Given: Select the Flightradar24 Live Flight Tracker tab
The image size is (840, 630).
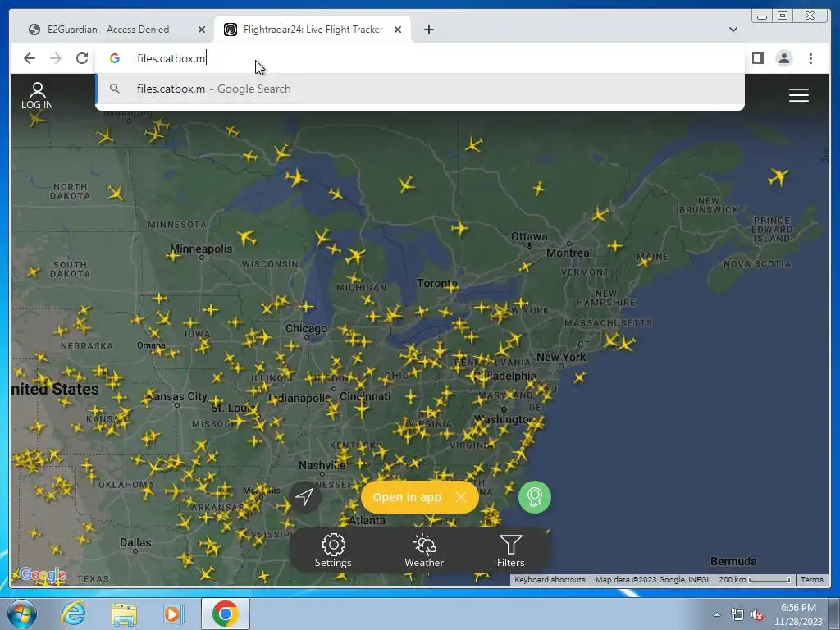Looking at the screenshot, I should tap(313, 30).
